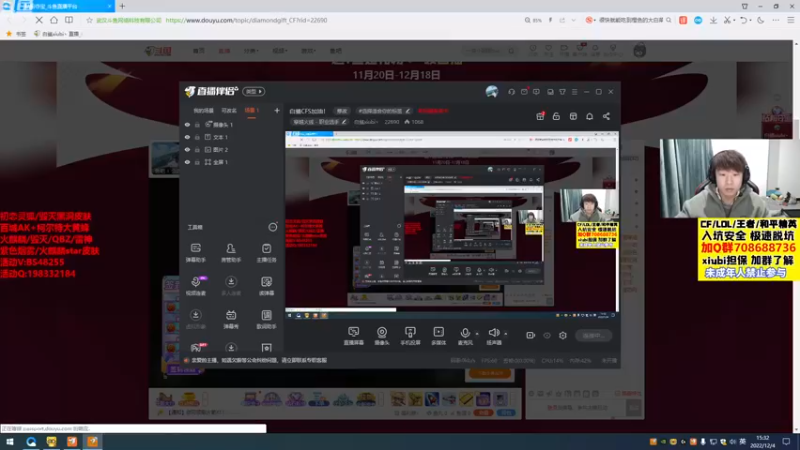Open speaker options arrow beside 扬声器
Viewport: 800px width, 450px height.
[506, 334]
